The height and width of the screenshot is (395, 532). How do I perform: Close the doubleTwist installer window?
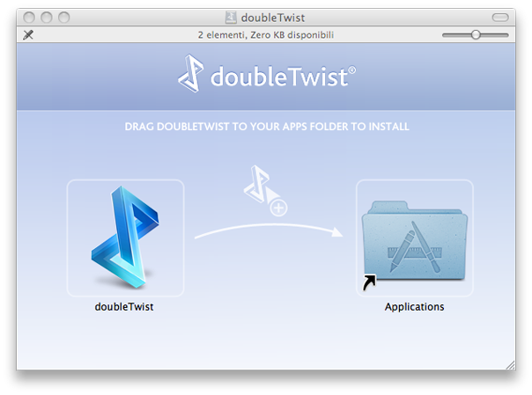tap(29, 18)
